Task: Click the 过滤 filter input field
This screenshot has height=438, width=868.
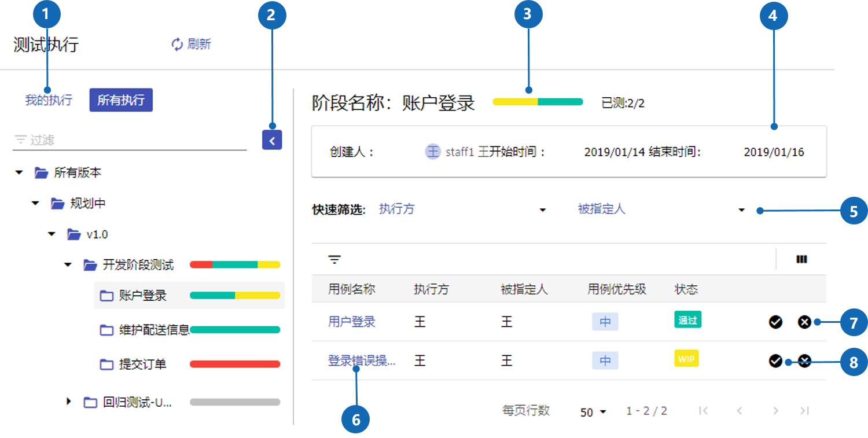Action: tap(130, 139)
